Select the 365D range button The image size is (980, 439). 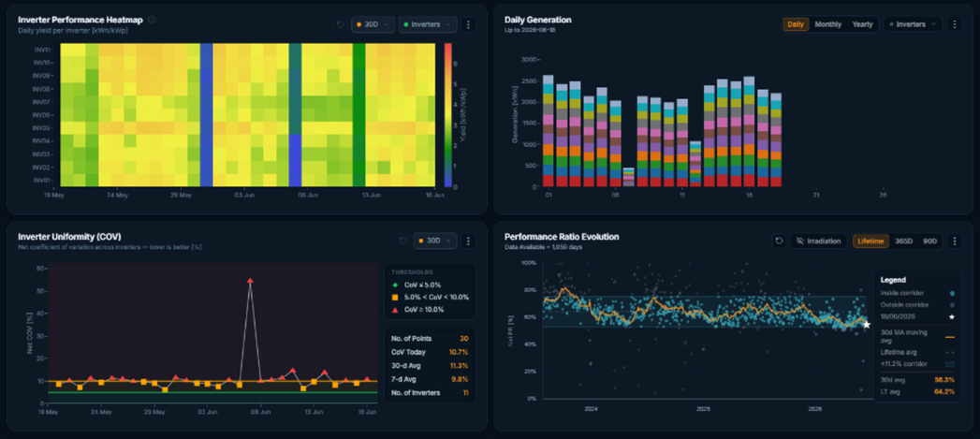point(904,241)
